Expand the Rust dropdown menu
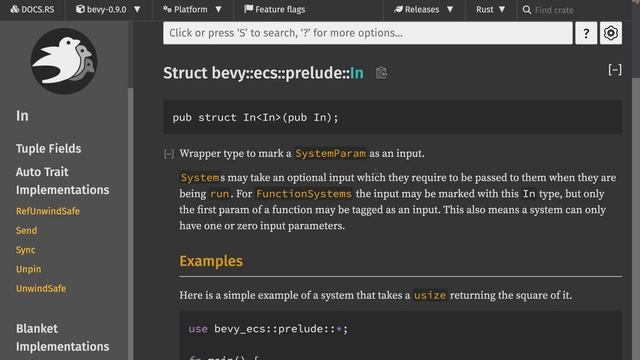The width and height of the screenshot is (640, 360). pyautogui.click(x=491, y=9)
